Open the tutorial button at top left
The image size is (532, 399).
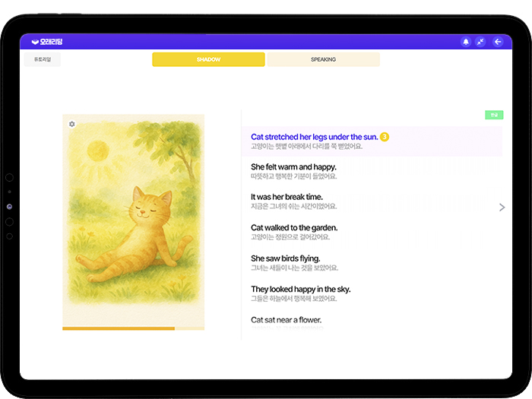pyautogui.click(x=42, y=59)
